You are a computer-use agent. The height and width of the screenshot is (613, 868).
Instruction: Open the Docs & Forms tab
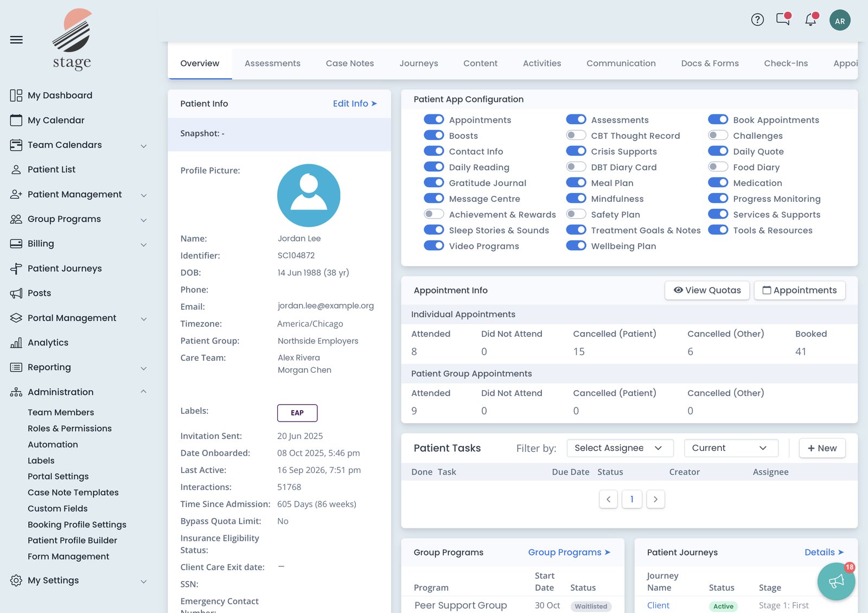(710, 63)
